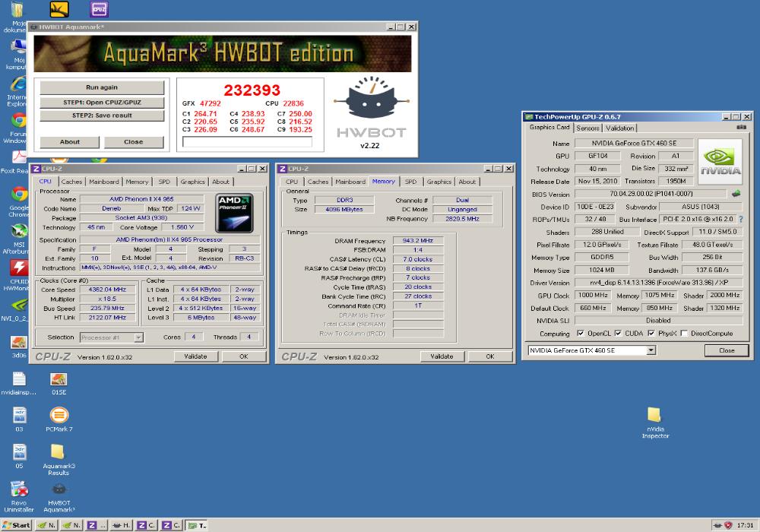Click Validate in CPU-Z Memory window
760x532 pixels.
[x=442, y=356]
